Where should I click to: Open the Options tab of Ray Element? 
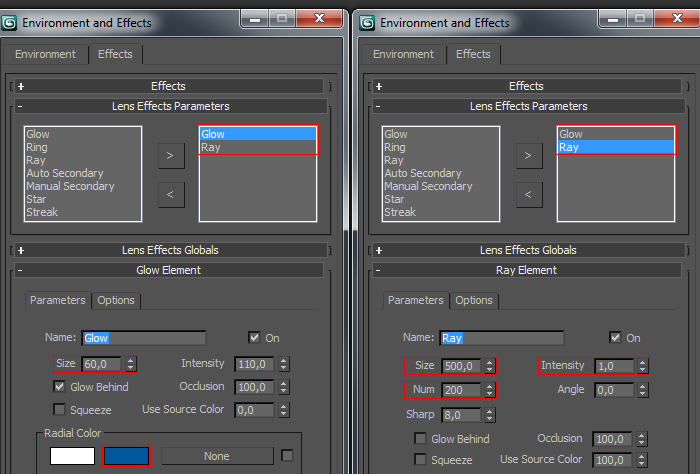474,300
